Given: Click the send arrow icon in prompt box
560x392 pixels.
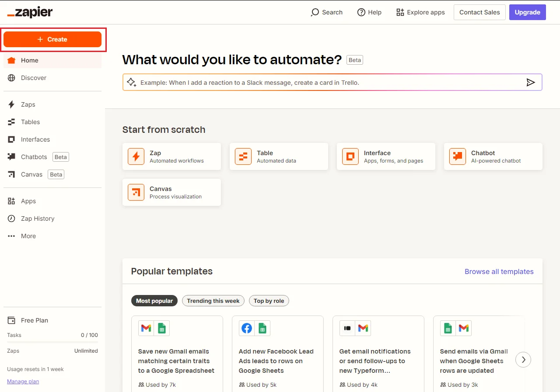Looking at the screenshot, I should point(530,82).
